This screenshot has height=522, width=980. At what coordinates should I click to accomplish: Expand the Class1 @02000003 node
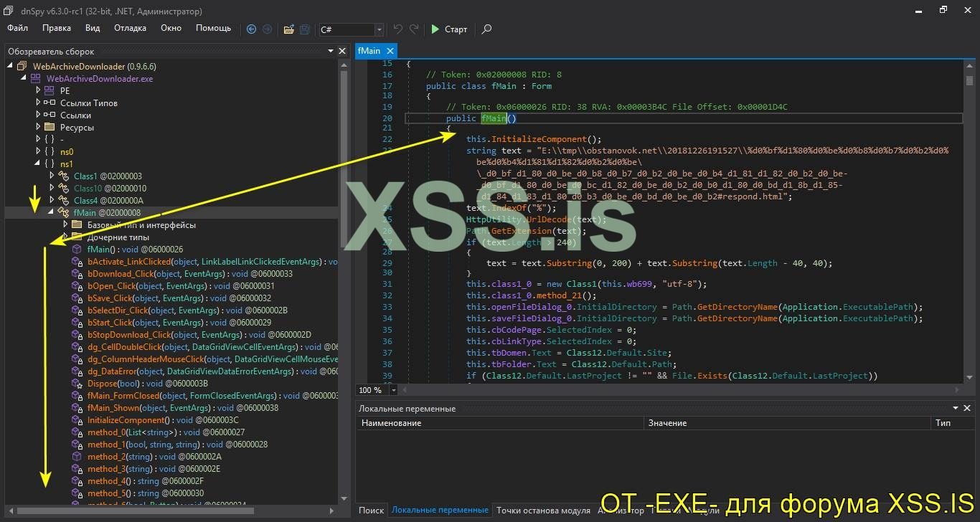(52, 176)
